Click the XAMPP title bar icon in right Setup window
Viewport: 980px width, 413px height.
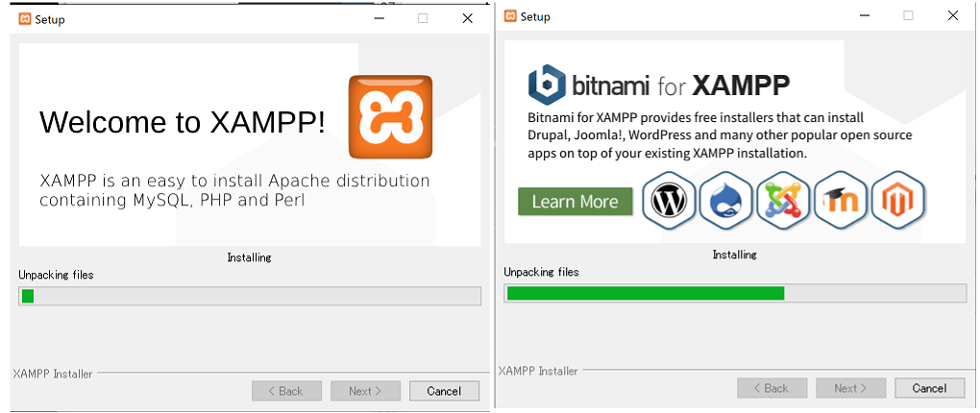(510, 16)
